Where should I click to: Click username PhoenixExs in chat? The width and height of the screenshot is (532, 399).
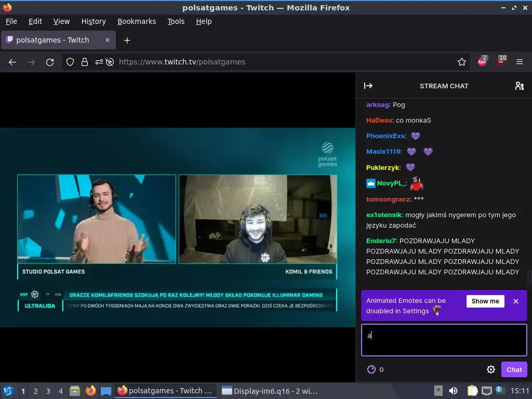pos(385,136)
